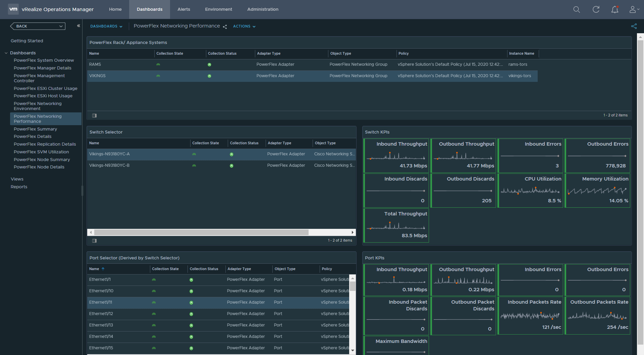Open Switch KPIs Memory Utilization widget
The image size is (644, 355).
tap(597, 191)
